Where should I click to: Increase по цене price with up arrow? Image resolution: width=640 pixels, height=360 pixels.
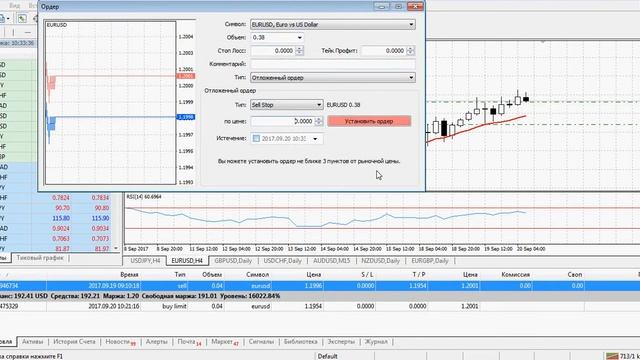pos(319,119)
